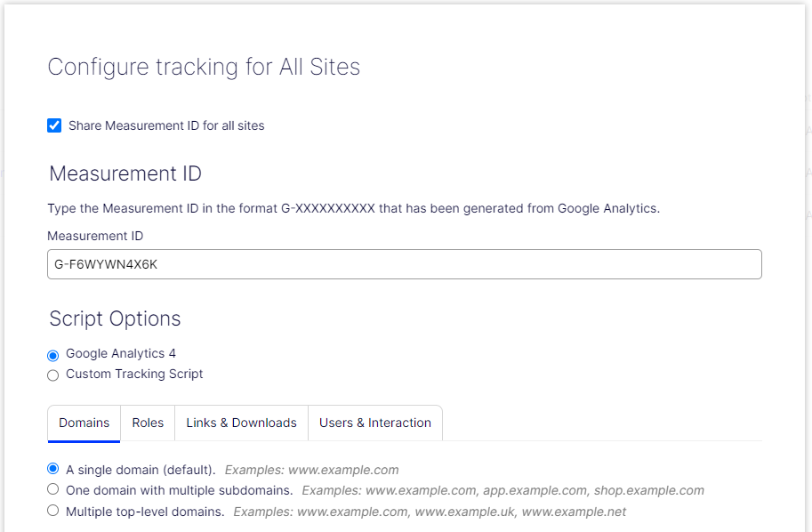Click the Measurement ID input field
Screen dimensions: 812x532
pyautogui.click(x=404, y=264)
